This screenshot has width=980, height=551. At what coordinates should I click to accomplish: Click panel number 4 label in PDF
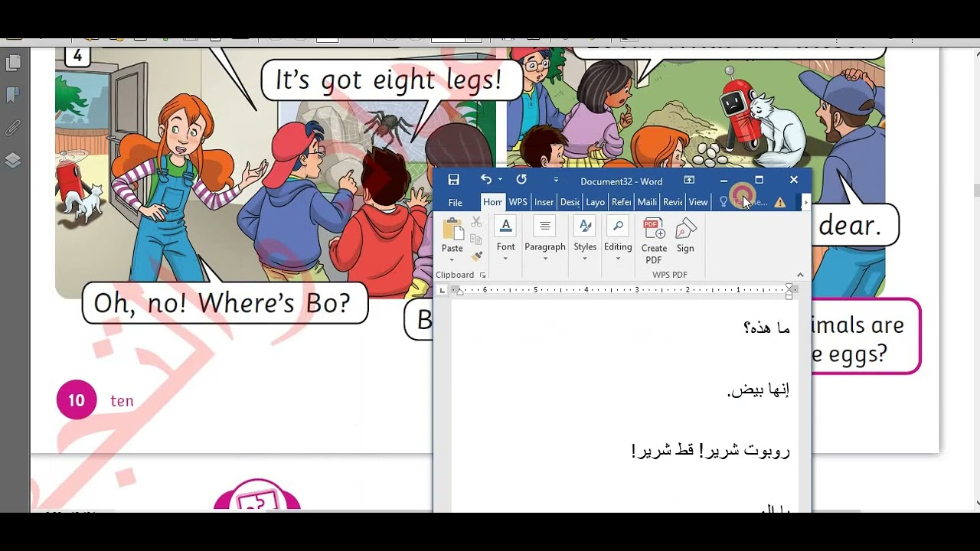point(78,57)
